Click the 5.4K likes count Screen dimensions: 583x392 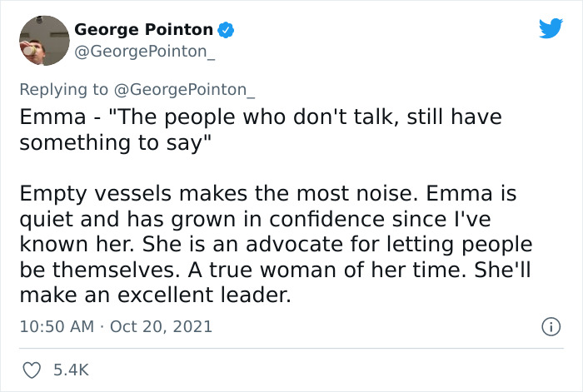pyautogui.click(x=71, y=370)
